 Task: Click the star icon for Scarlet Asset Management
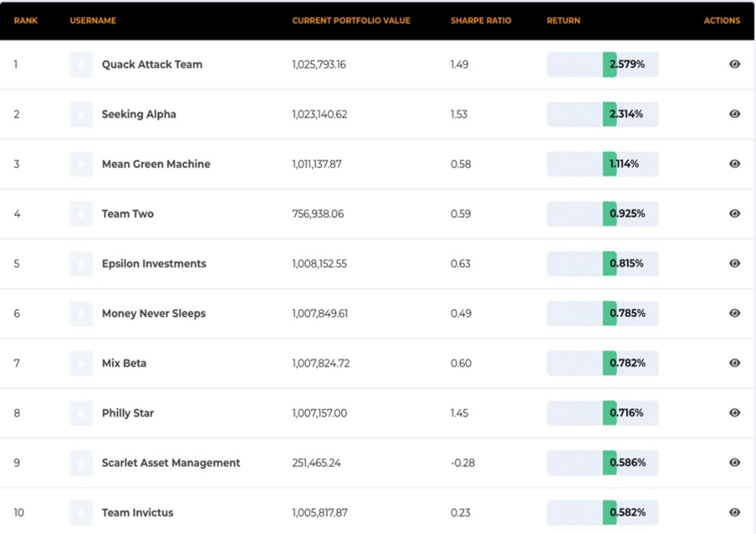[x=81, y=463]
